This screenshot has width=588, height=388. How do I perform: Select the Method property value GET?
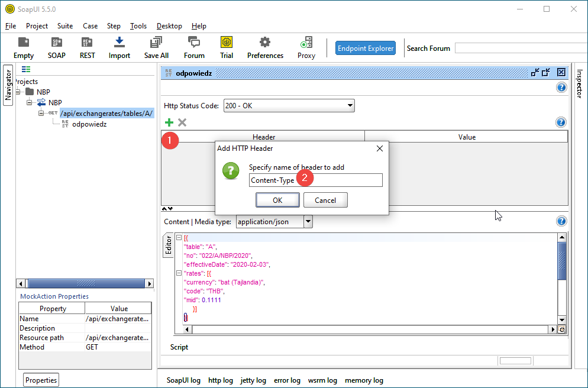click(118, 347)
